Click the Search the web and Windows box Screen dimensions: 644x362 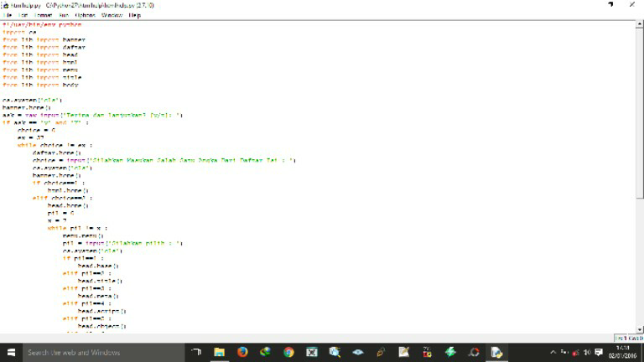point(103,353)
